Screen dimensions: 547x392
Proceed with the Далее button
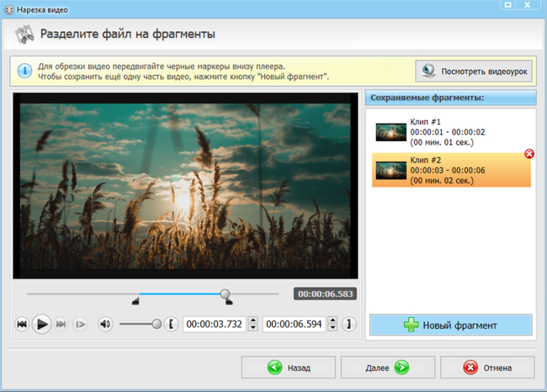[388, 368]
